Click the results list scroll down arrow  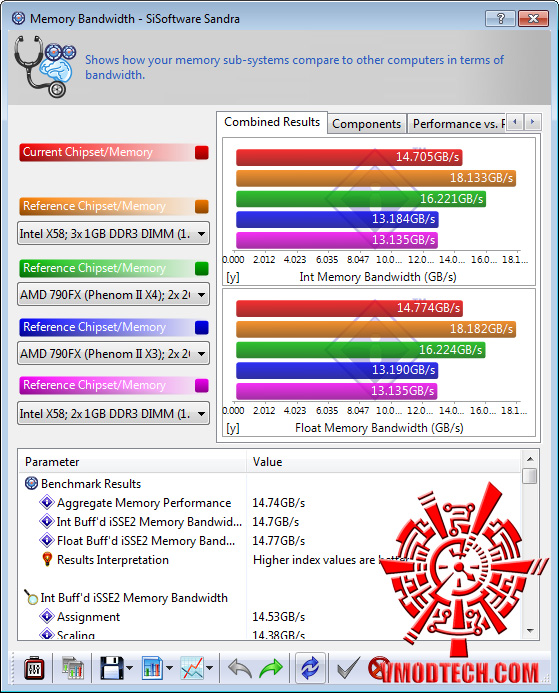point(530,631)
